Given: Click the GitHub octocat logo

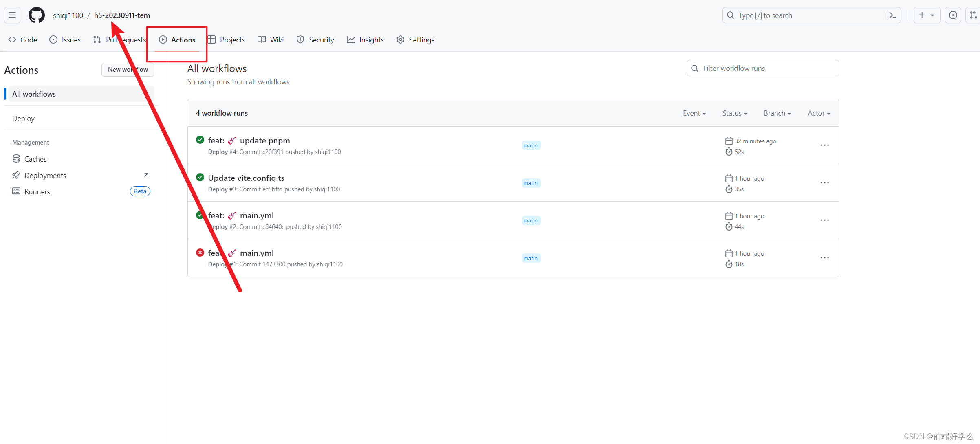Looking at the screenshot, I should click(x=36, y=15).
